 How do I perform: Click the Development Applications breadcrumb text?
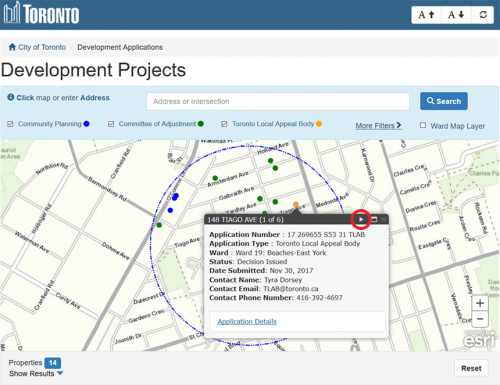(x=120, y=47)
